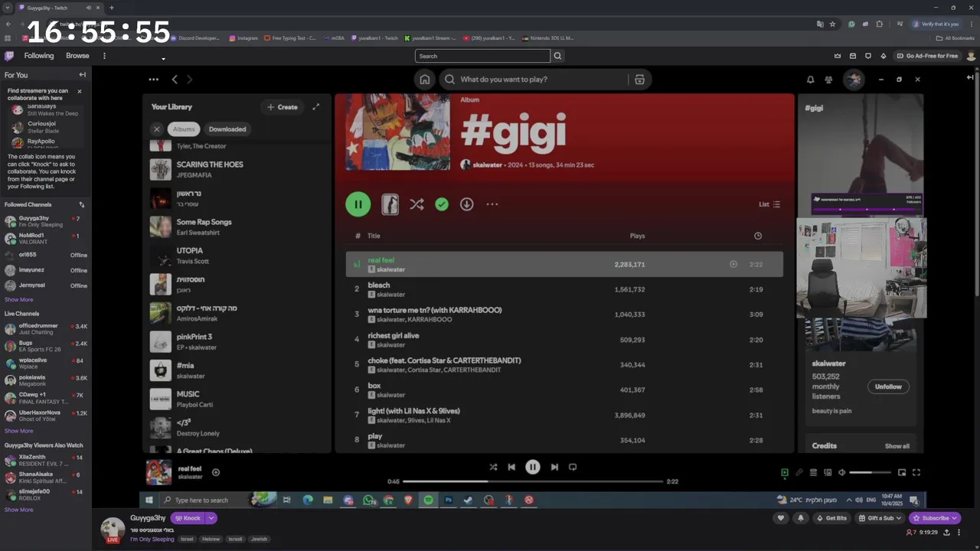The height and width of the screenshot is (551, 980).
Task: Pause the #gigi album playback
Action: (358, 204)
